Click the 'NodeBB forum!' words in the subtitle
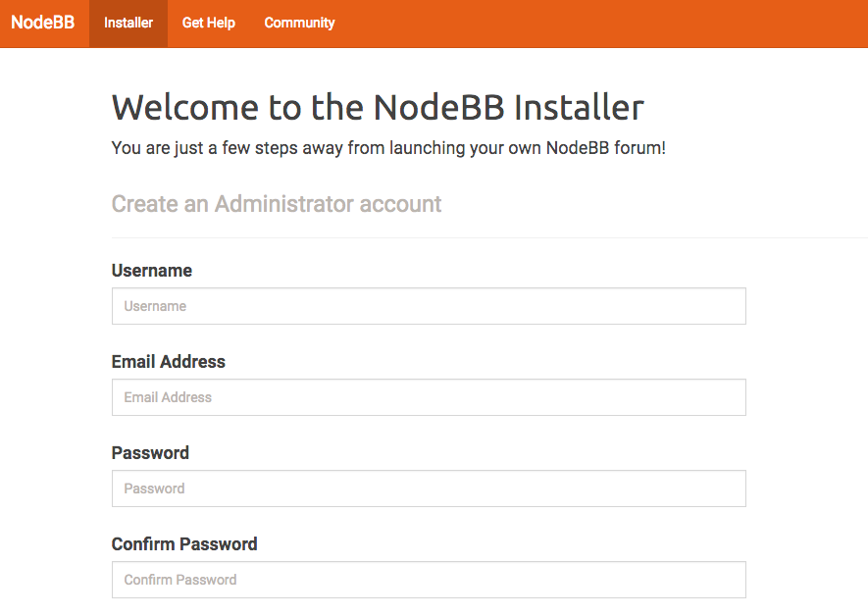The image size is (868, 616). pyautogui.click(x=605, y=148)
